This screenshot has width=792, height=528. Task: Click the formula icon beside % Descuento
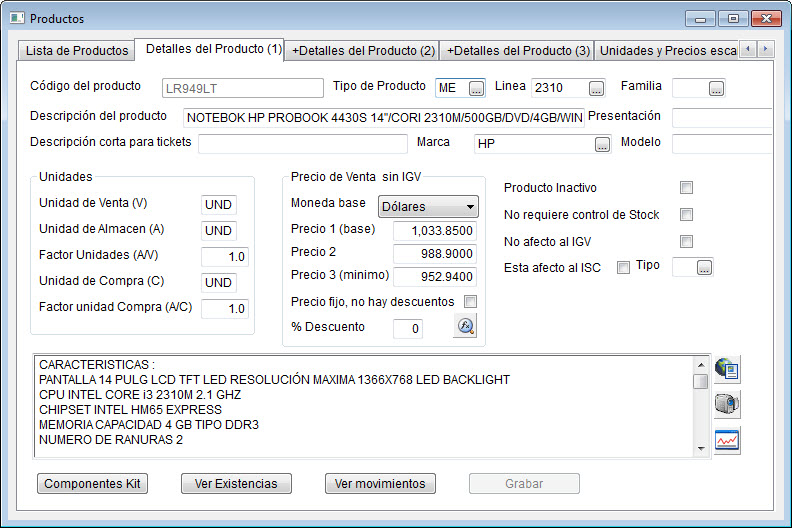pos(464,327)
